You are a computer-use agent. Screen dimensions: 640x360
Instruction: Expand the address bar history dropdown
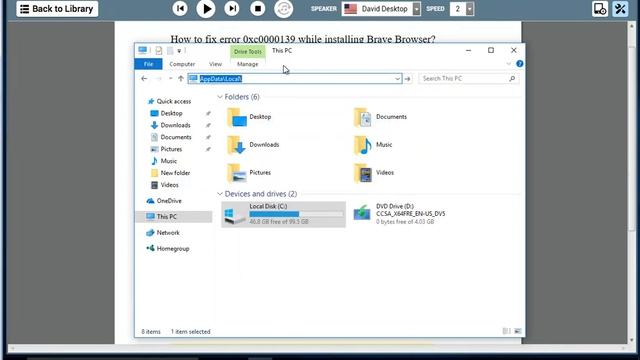tap(397, 79)
